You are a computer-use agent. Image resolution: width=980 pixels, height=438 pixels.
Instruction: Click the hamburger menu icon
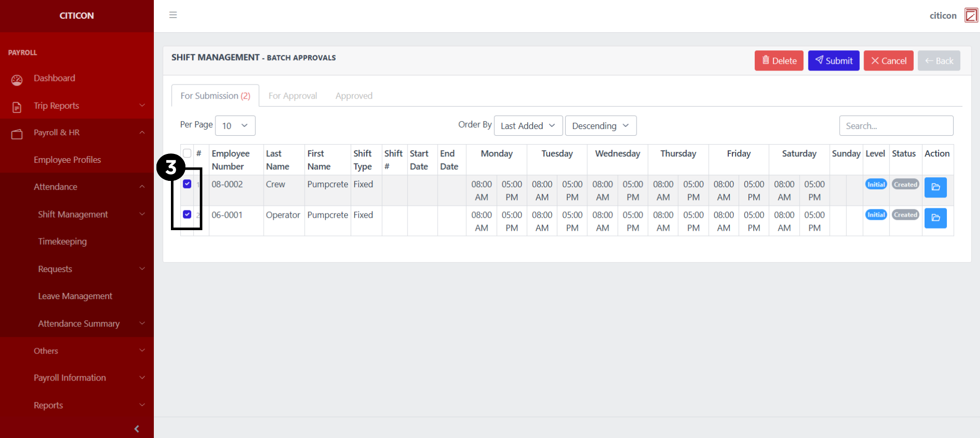(173, 15)
